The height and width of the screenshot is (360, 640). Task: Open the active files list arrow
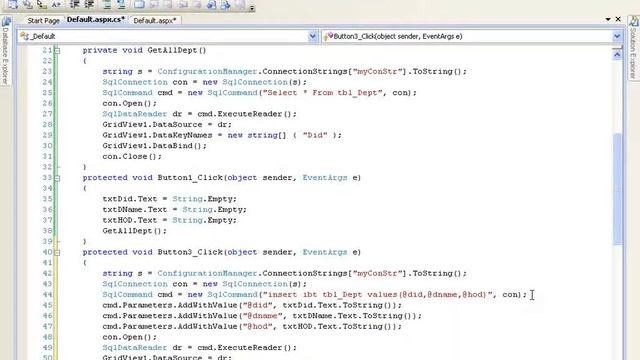(x=608, y=19)
